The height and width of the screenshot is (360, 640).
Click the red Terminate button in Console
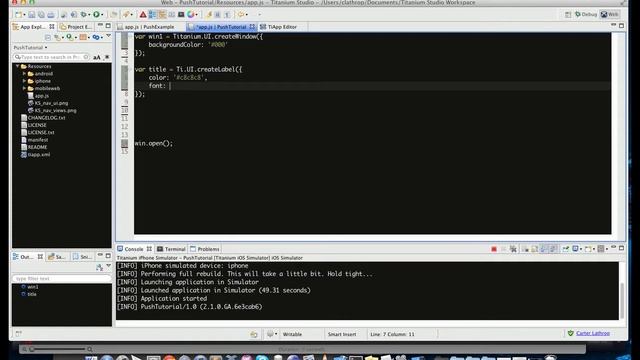point(494,249)
